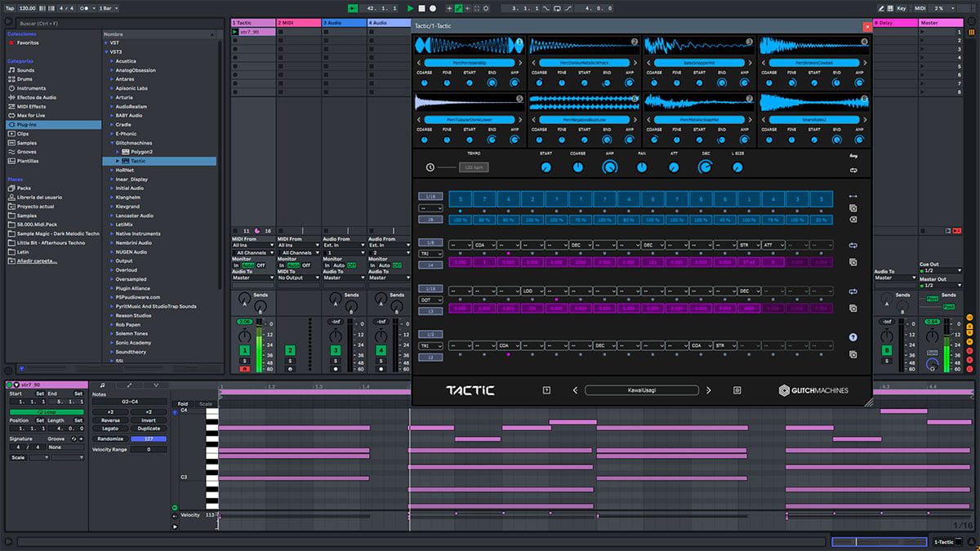
Task: Open the Audio From Ext. In dropdown on track 3
Action: pos(345,245)
